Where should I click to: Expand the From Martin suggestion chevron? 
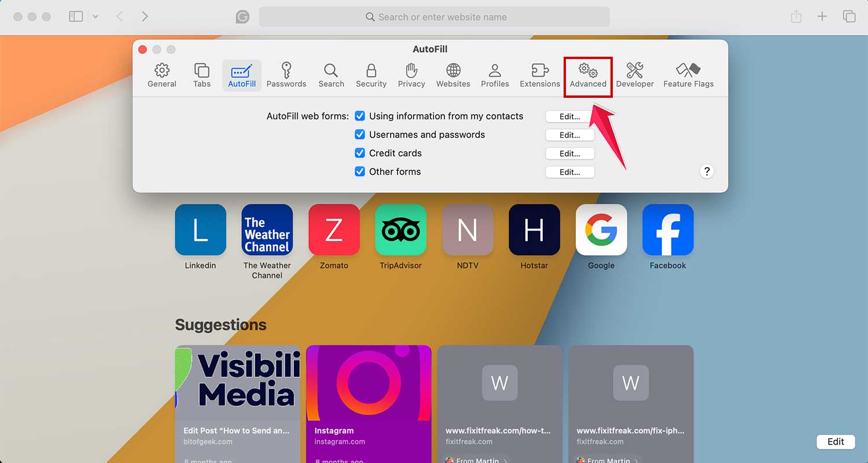pyautogui.click(x=505, y=460)
